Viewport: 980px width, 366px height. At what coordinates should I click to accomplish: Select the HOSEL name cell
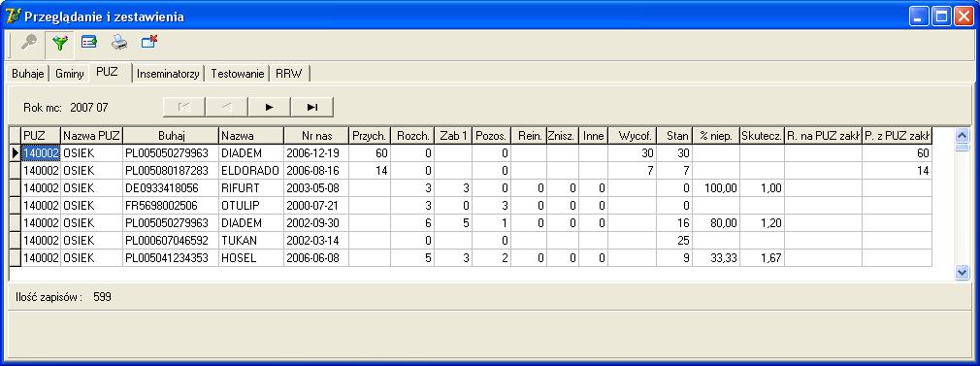251,258
